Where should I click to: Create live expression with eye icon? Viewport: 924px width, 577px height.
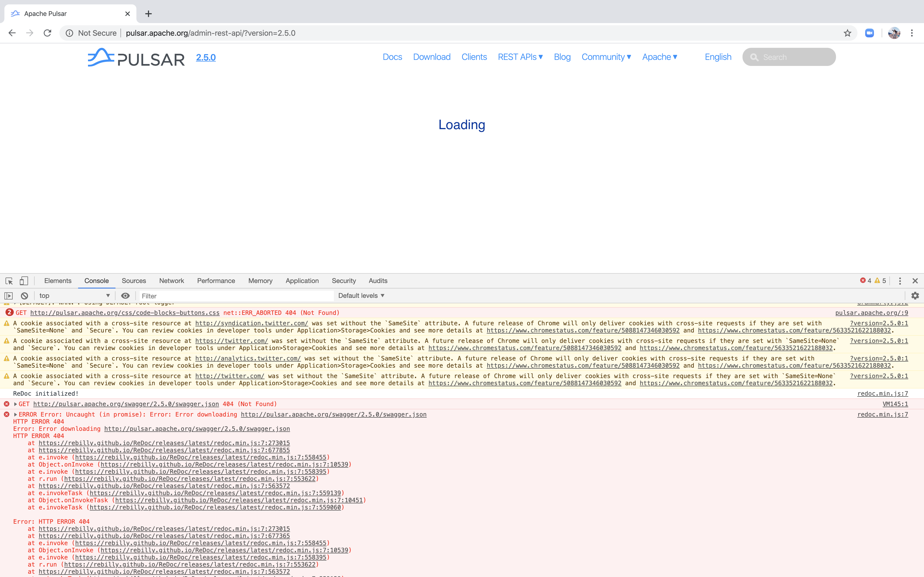point(125,296)
